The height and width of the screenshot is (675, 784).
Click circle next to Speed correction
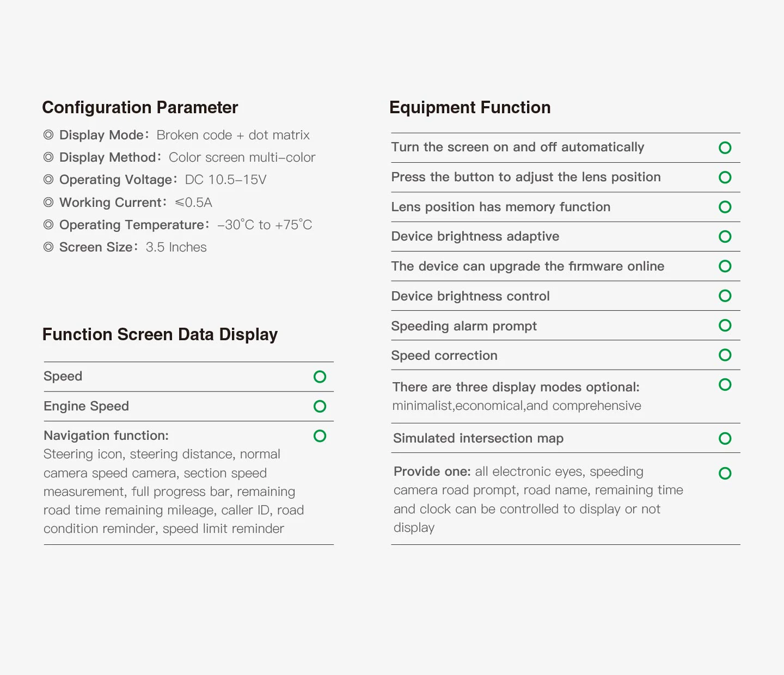(x=725, y=355)
